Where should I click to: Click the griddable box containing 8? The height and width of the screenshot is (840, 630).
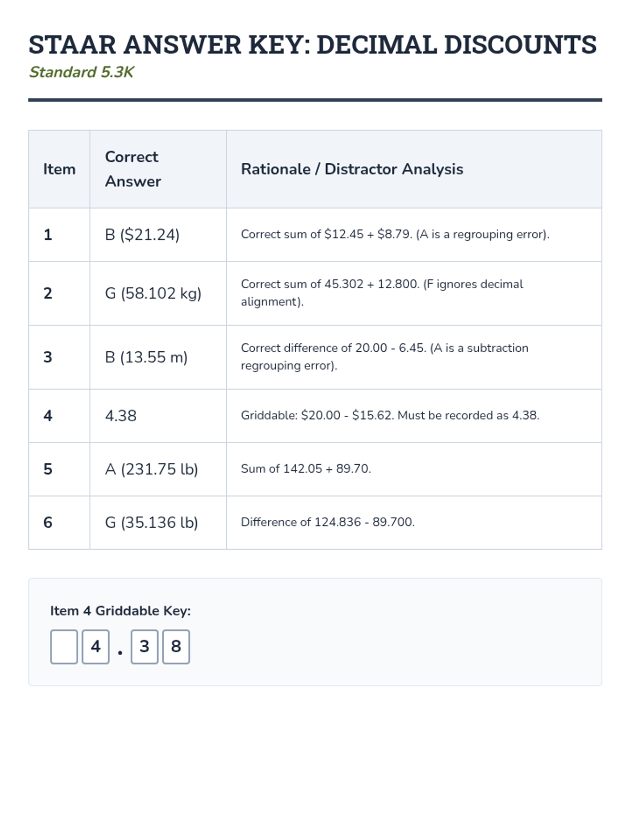click(176, 647)
